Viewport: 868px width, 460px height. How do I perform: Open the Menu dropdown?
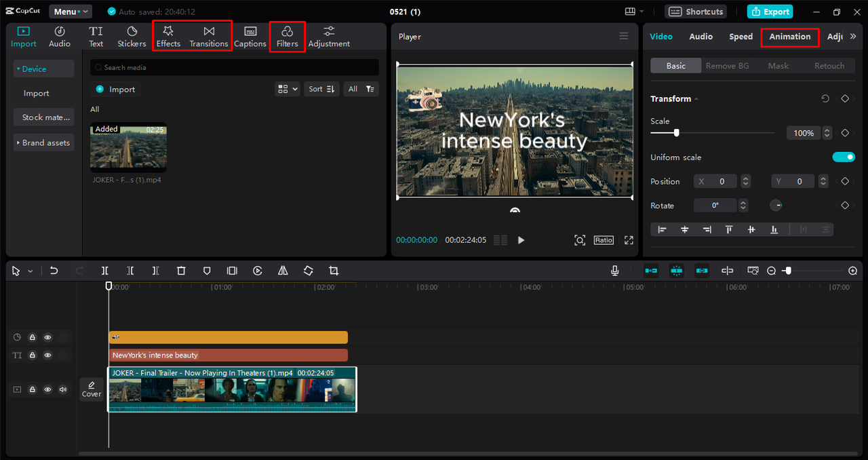coord(71,12)
